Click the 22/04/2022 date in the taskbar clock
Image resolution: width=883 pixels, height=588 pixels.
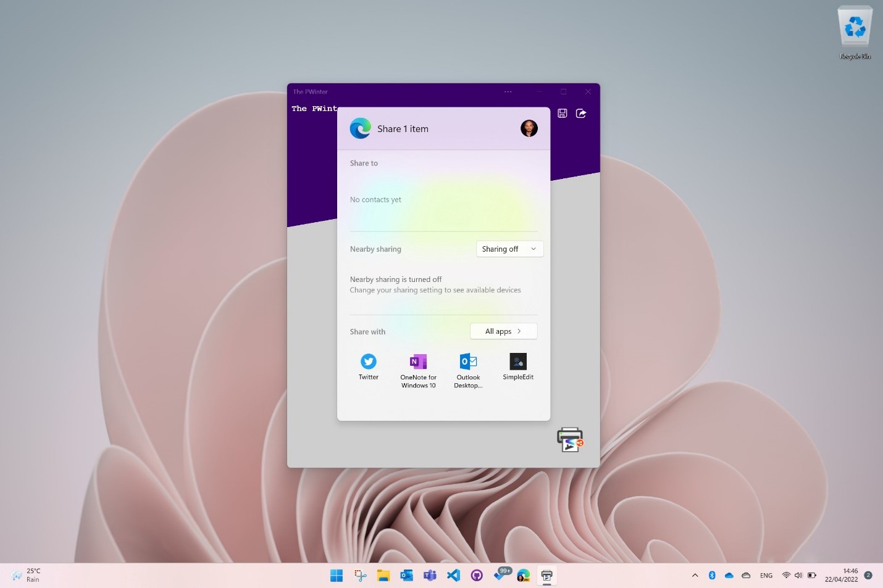(x=841, y=579)
